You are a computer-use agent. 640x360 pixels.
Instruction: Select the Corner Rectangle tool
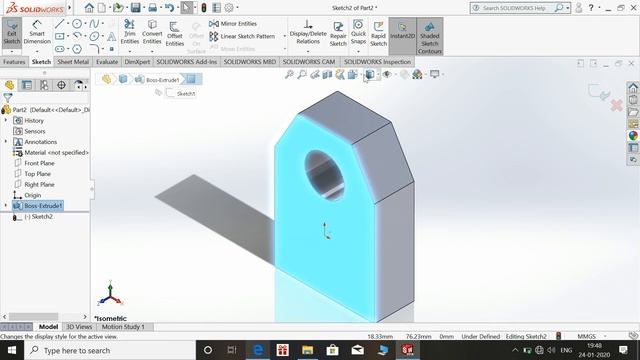point(60,36)
